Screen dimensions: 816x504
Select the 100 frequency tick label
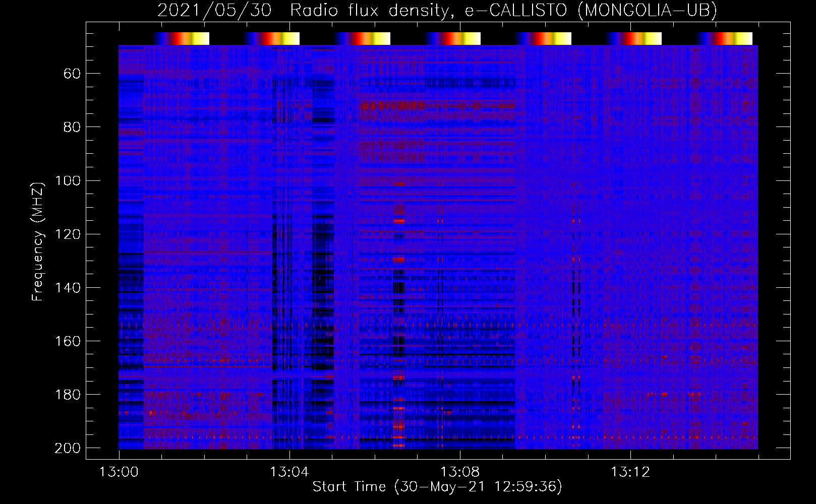[68, 180]
